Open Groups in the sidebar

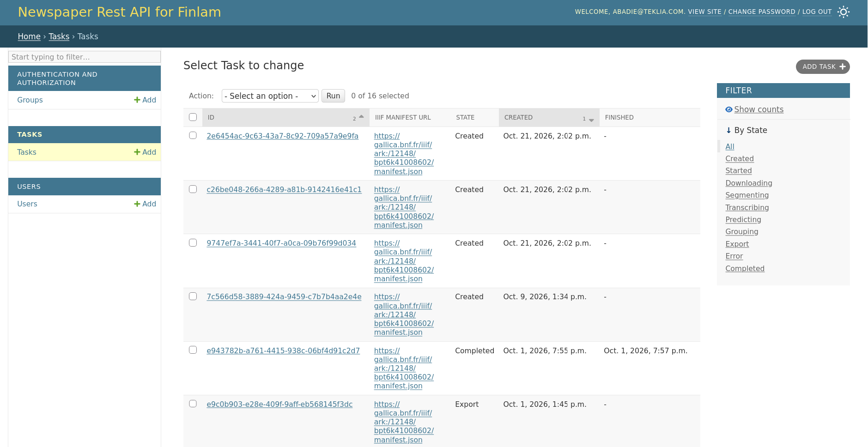[30, 100]
